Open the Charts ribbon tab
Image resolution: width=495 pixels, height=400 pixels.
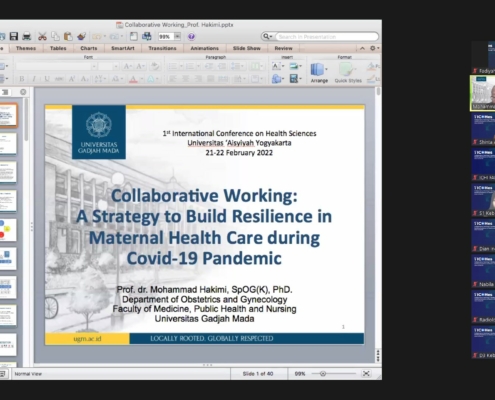pyautogui.click(x=88, y=48)
